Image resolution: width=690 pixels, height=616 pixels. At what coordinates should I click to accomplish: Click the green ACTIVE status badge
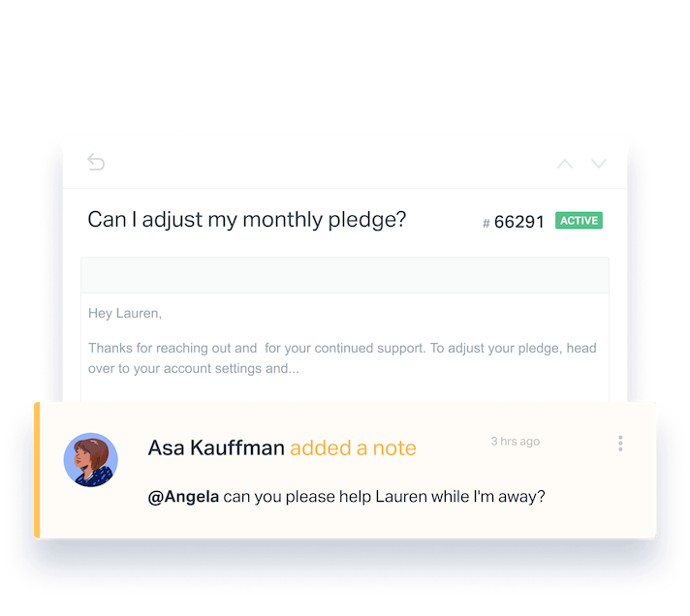point(579,220)
